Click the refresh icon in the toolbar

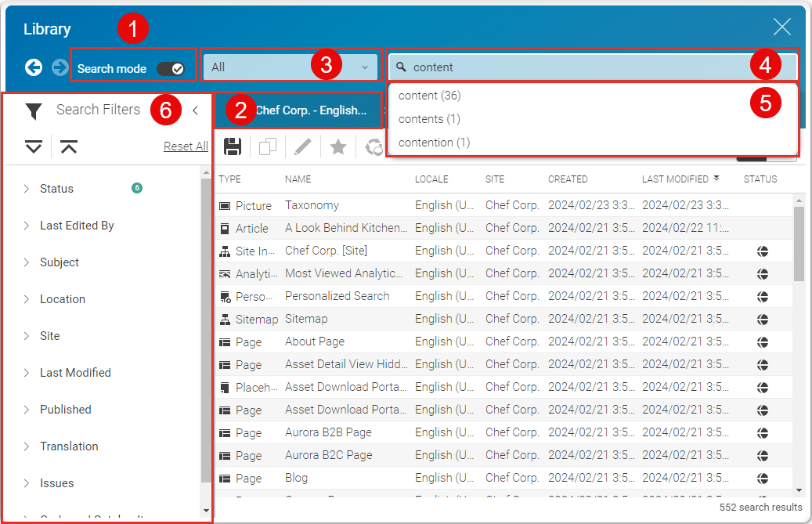click(x=374, y=146)
